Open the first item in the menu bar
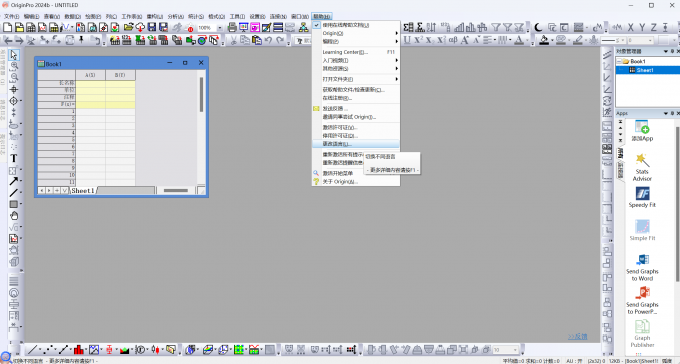This screenshot has height=364, width=680. click(x=11, y=16)
